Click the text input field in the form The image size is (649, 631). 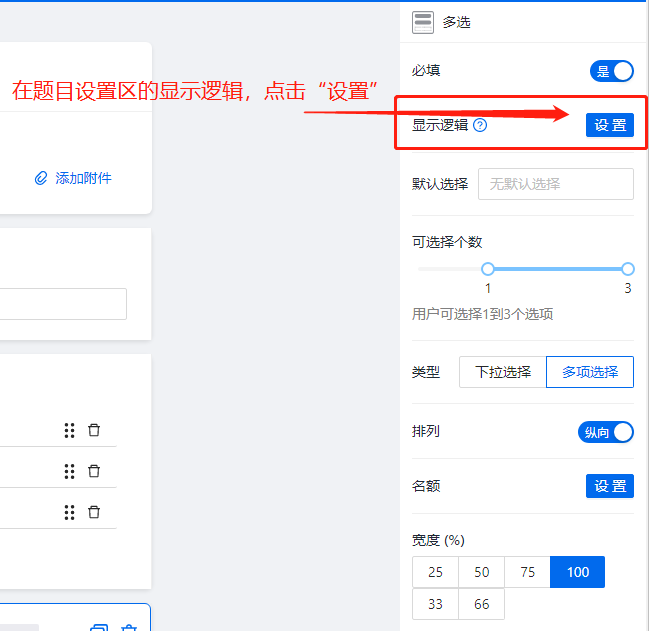click(x=62, y=304)
